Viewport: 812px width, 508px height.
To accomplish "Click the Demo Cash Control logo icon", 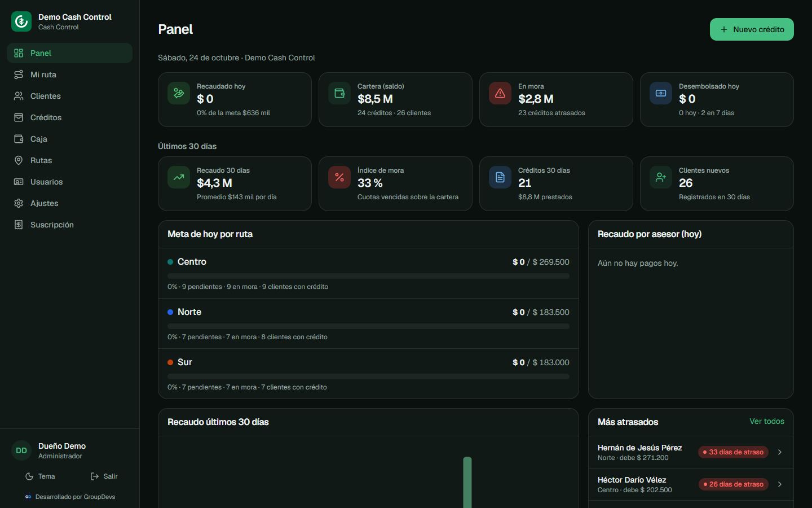I will pyautogui.click(x=21, y=21).
